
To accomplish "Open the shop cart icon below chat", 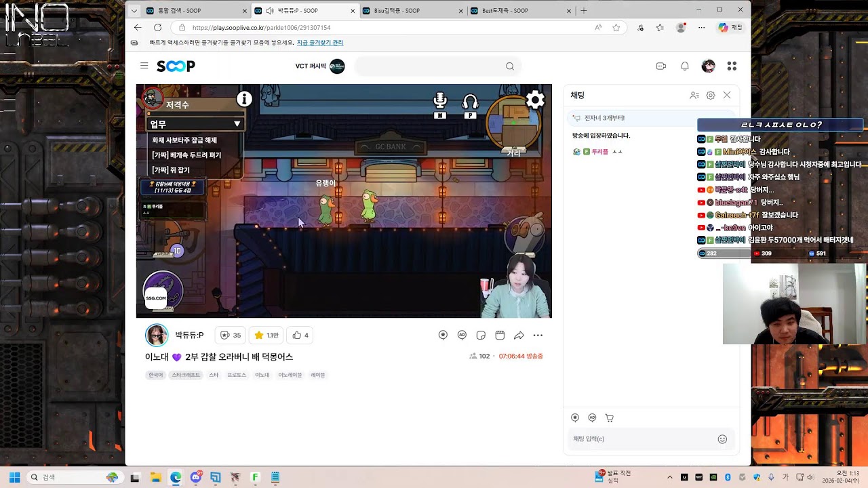I will pyautogui.click(x=610, y=418).
